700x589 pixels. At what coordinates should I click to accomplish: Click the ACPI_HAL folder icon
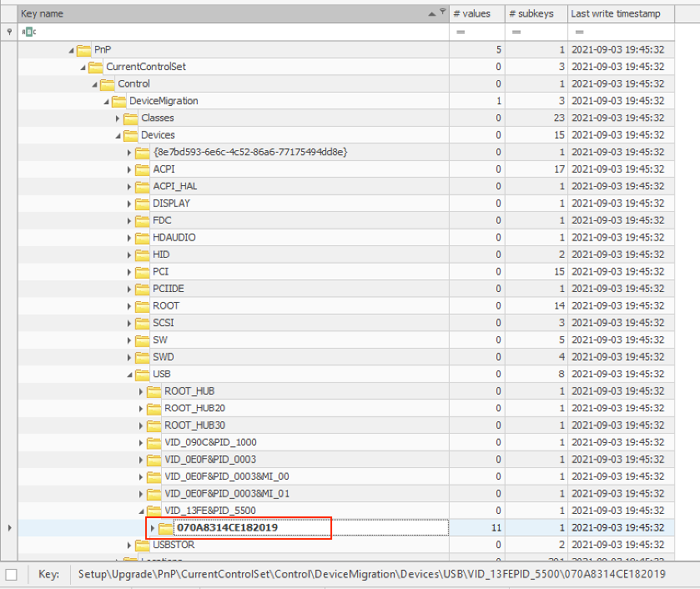[x=142, y=187]
